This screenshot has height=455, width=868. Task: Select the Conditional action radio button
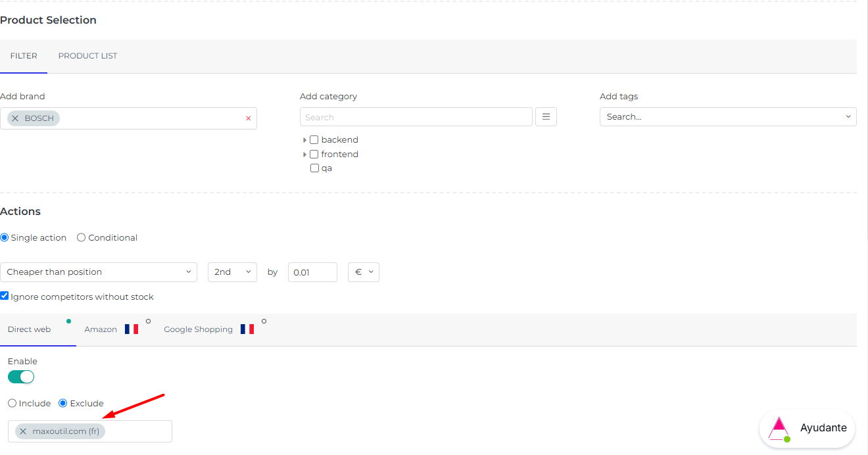[x=82, y=238]
